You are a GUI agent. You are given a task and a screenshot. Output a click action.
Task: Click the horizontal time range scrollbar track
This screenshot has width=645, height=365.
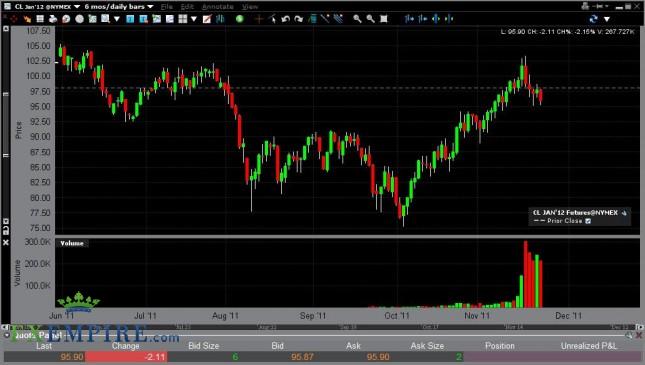(x=323, y=327)
